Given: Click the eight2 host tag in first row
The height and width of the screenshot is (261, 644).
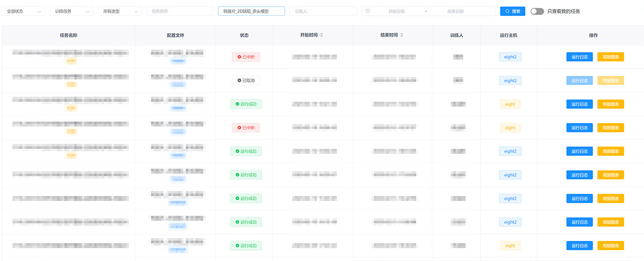Looking at the screenshot, I should [510, 57].
